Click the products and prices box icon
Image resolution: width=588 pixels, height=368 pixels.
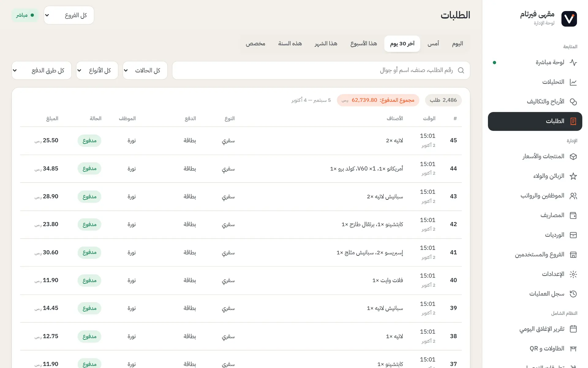(573, 157)
